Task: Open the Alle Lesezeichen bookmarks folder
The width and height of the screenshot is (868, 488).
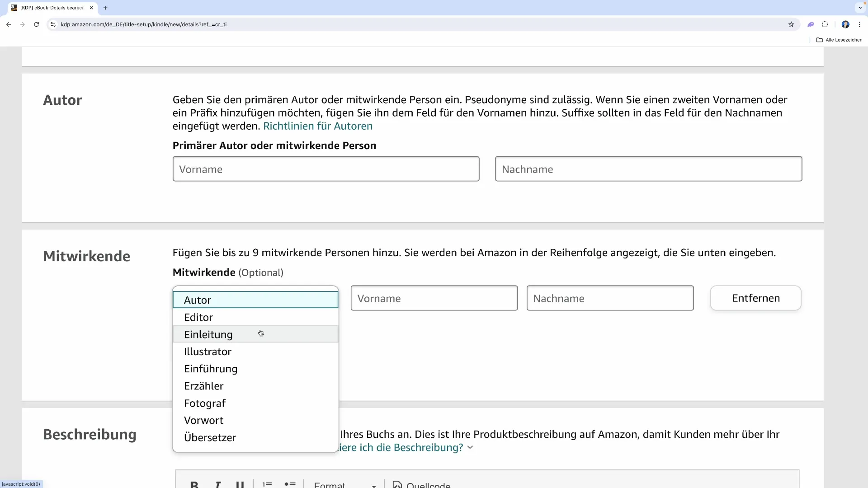Action: click(839, 40)
